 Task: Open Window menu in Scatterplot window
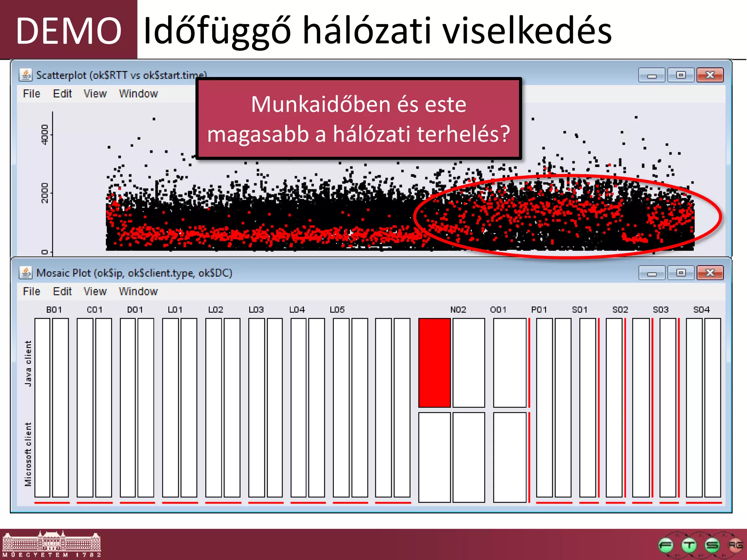[x=138, y=94]
